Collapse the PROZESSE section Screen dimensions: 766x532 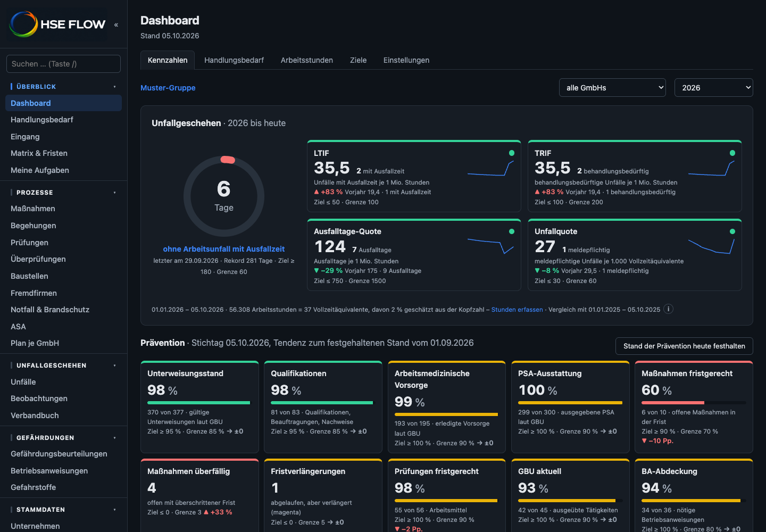coord(114,193)
